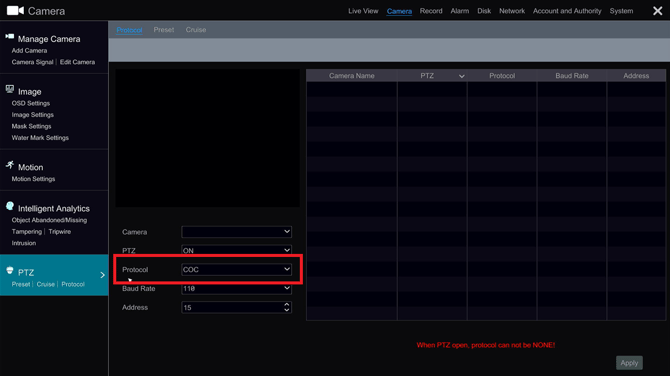Open the Alarm menu
The image size is (670, 376).
tap(459, 11)
